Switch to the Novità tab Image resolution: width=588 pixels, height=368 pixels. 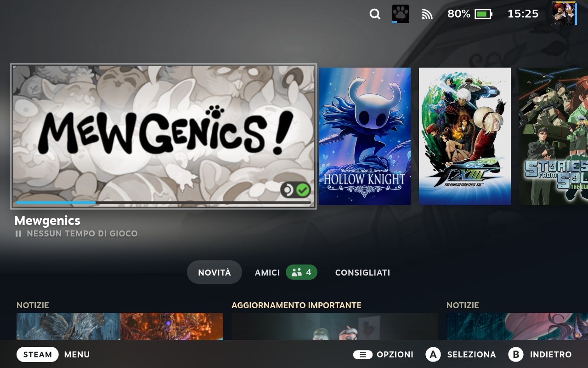pos(215,272)
